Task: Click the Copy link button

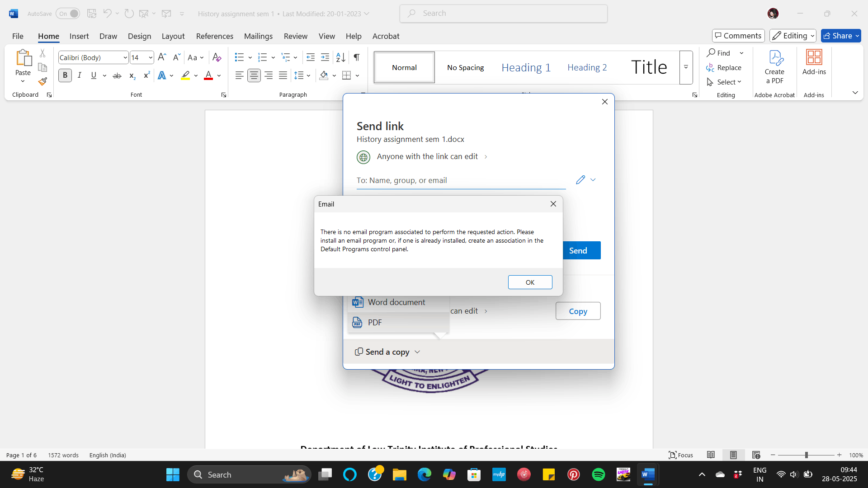Action: [x=578, y=311]
